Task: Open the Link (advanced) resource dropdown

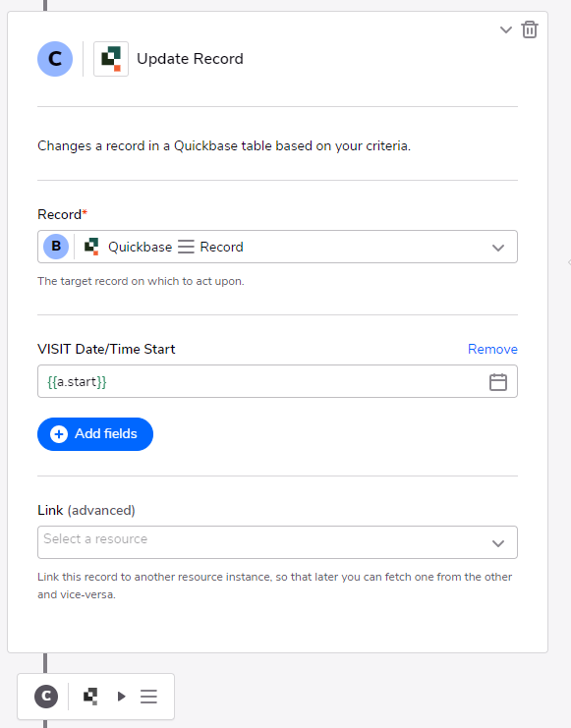Action: point(277,542)
